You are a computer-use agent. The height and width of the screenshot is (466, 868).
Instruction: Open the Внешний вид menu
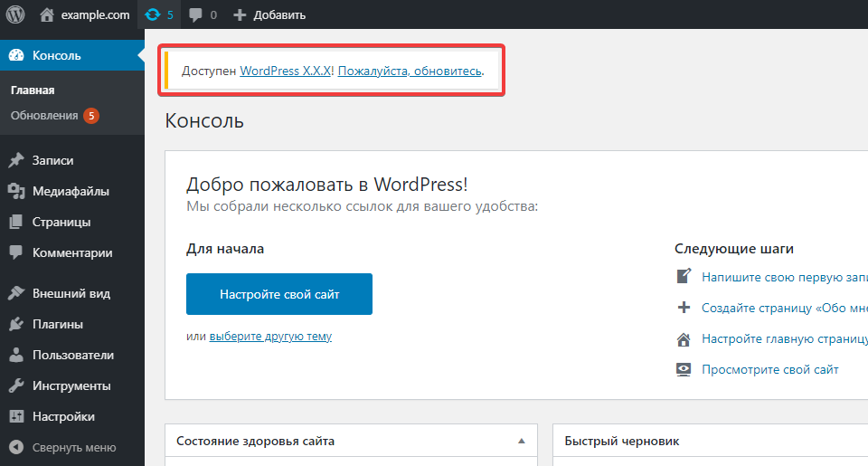click(x=72, y=293)
